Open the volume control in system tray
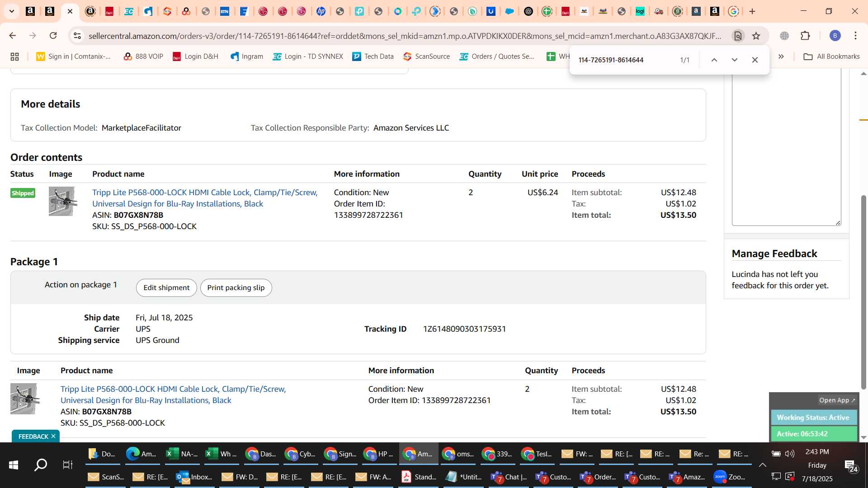Image resolution: width=868 pixels, height=488 pixels. point(790,454)
